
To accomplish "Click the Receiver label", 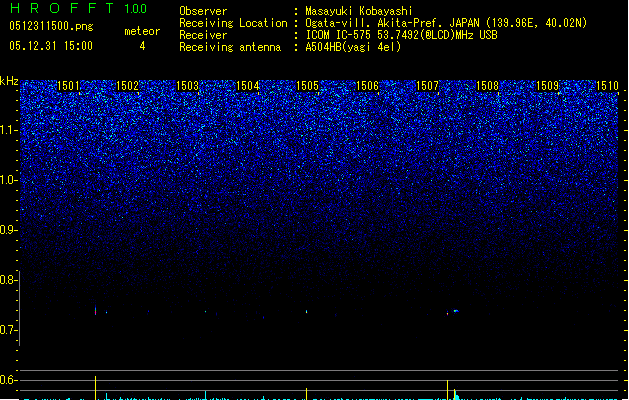I will pos(203,35).
